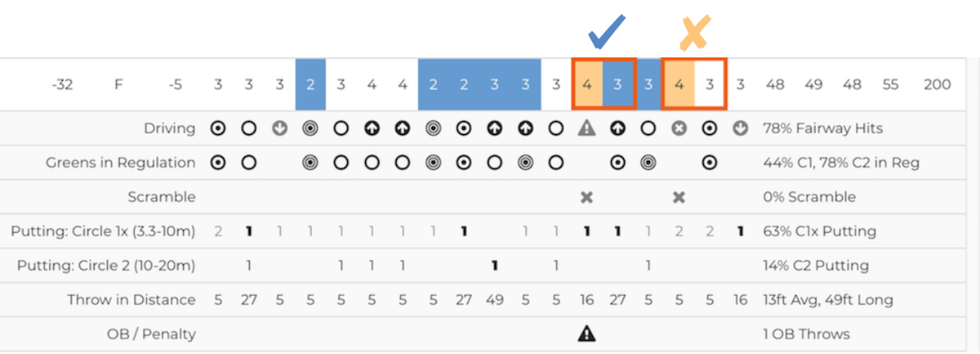Select the OB / Penalty row warning triangle

click(586, 334)
